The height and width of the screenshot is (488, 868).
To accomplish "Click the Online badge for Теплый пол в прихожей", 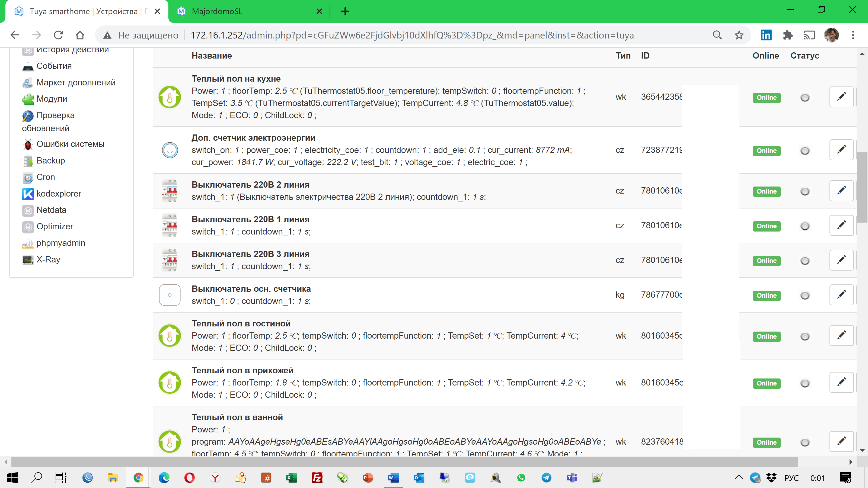I will pyautogui.click(x=766, y=383).
